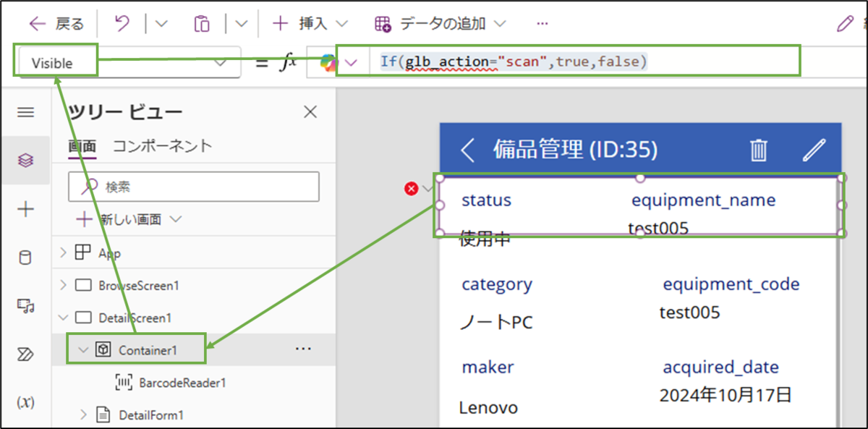
Task: Select App in the tree view
Action: click(110, 253)
